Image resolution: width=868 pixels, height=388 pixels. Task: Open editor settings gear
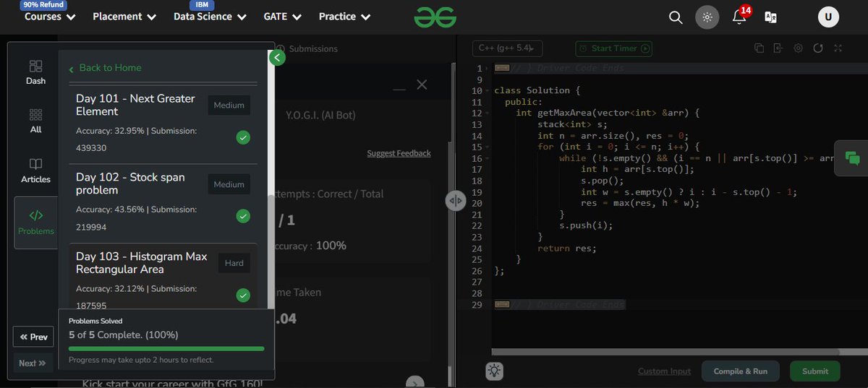tap(798, 48)
